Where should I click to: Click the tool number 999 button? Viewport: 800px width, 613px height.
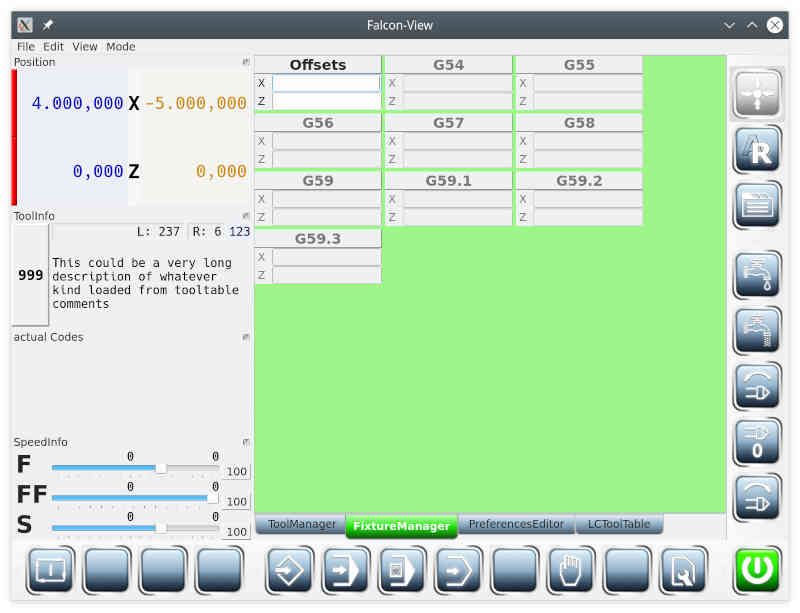[x=31, y=275]
